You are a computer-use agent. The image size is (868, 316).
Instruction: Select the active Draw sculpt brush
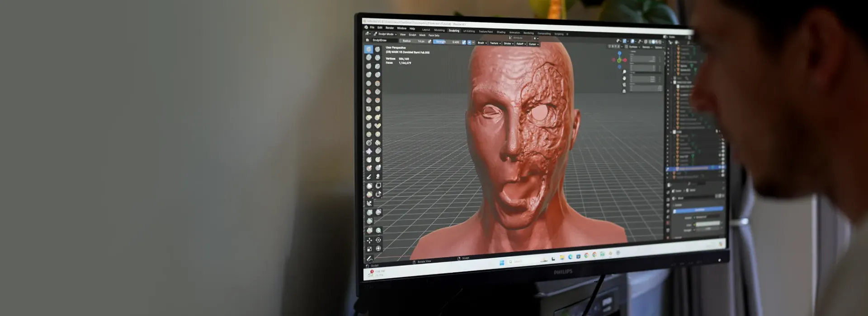coord(368,49)
